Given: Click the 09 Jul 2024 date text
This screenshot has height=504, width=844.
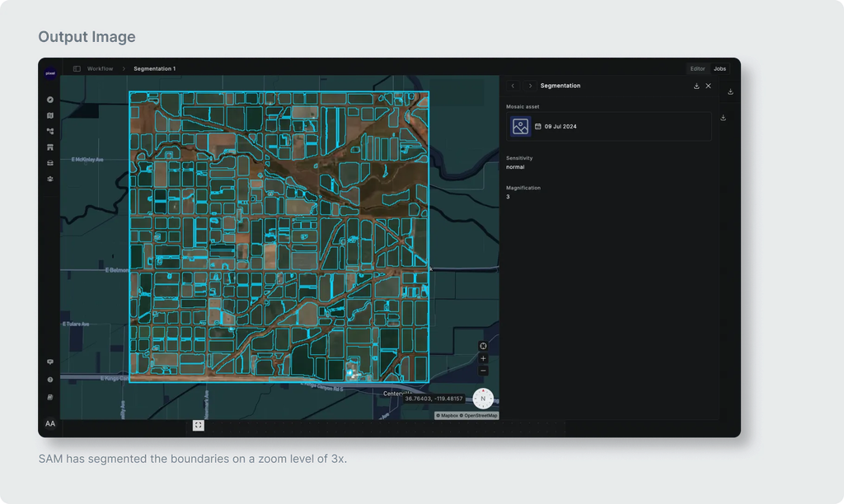Looking at the screenshot, I should coord(560,126).
